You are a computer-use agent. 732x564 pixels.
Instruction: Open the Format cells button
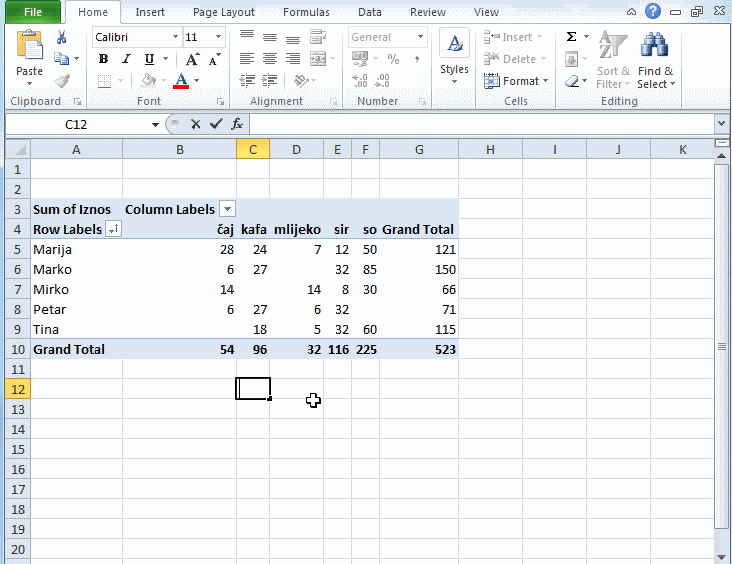click(518, 81)
